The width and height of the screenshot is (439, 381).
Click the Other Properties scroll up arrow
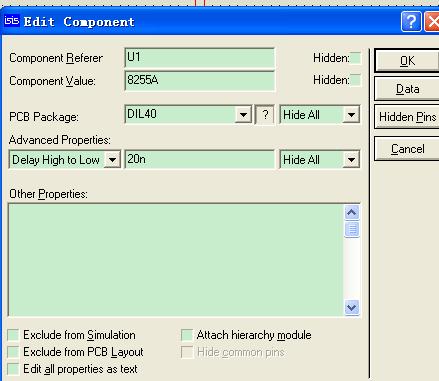(352, 213)
